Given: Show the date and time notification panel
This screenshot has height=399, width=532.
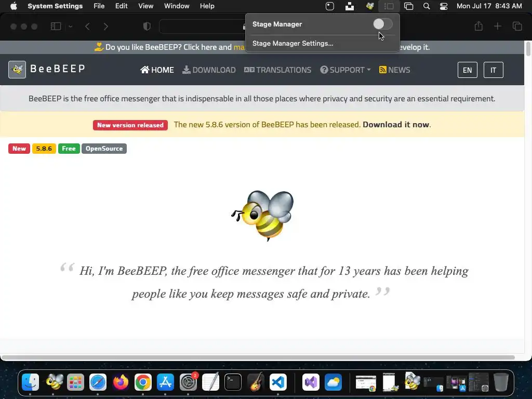Looking at the screenshot, I should (489, 6).
